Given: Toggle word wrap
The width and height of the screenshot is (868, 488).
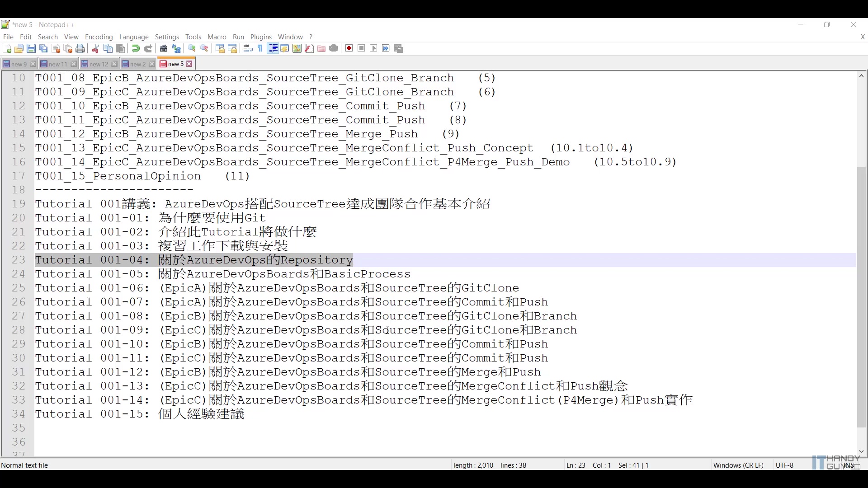Looking at the screenshot, I should click(x=248, y=48).
